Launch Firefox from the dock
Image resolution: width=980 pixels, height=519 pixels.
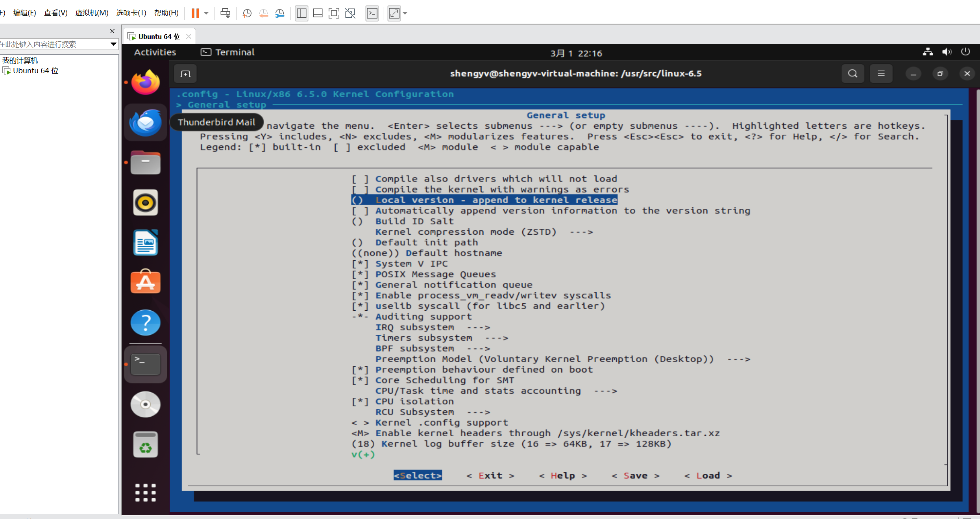tap(146, 82)
